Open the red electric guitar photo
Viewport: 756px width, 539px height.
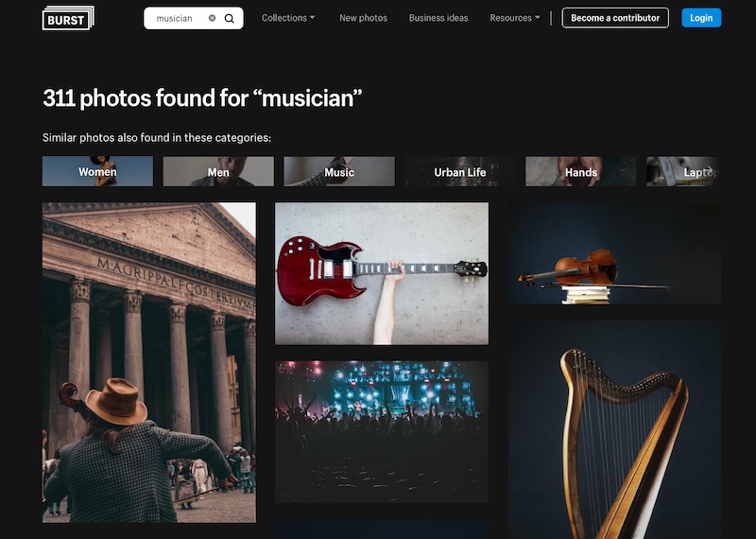click(382, 273)
